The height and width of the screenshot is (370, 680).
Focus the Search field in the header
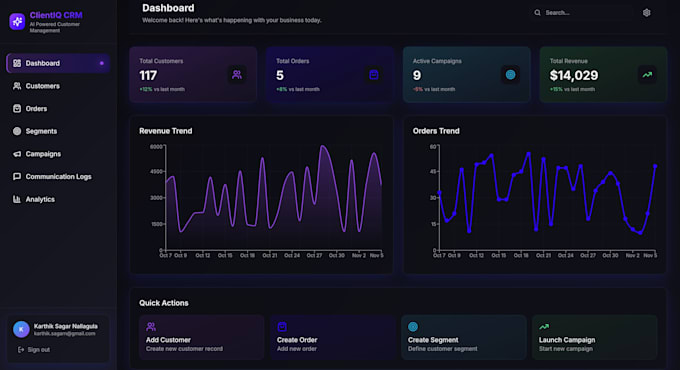pos(582,13)
